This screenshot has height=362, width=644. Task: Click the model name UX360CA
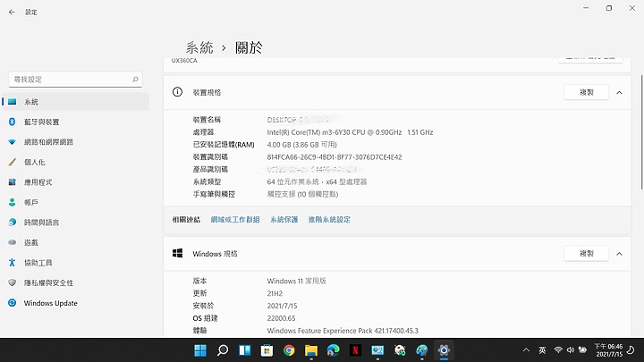[184, 61]
